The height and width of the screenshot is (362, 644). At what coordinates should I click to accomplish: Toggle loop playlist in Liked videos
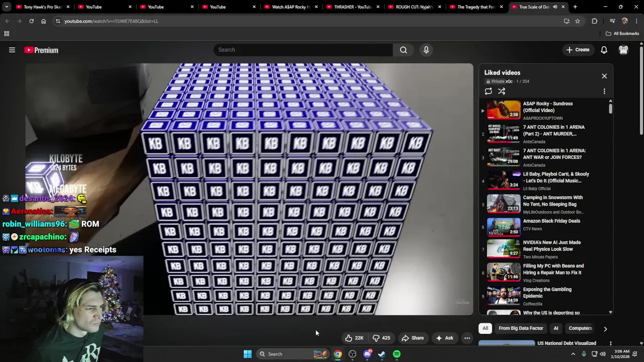click(x=488, y=91)
